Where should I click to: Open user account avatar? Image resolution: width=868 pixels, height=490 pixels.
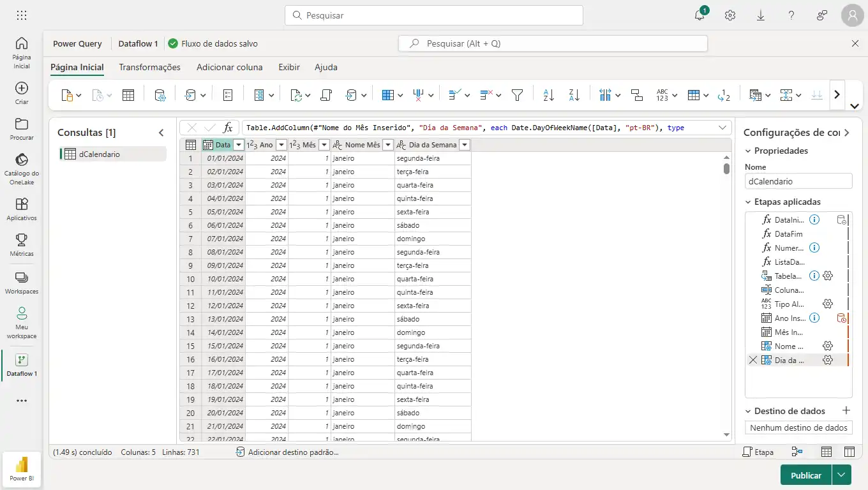[853, 15]
